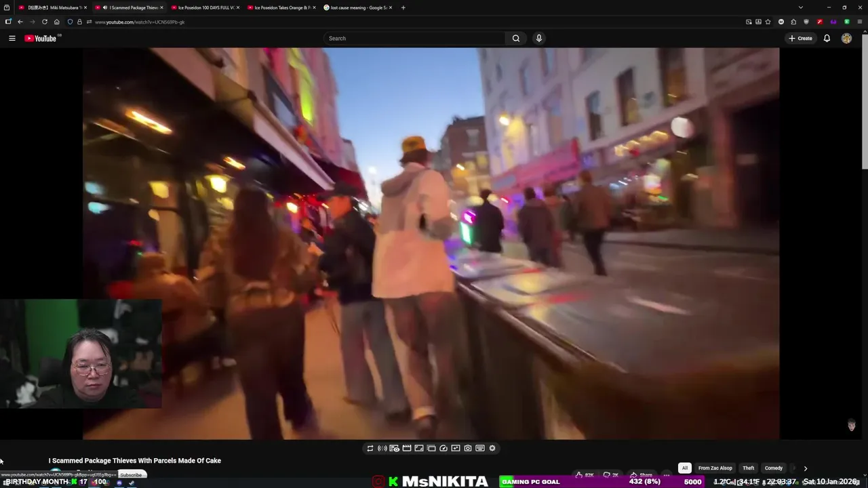The image size is (868, 488).
Task: Start voice search with the microphone
Action: tap(539, 39)
